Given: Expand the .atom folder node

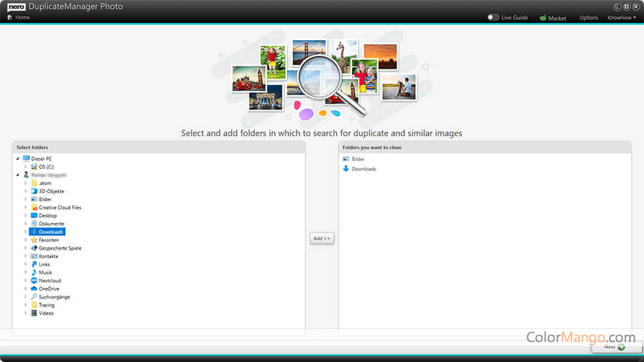Looking at the screenshot, I should pyautogui.click(x=26, y=183).
